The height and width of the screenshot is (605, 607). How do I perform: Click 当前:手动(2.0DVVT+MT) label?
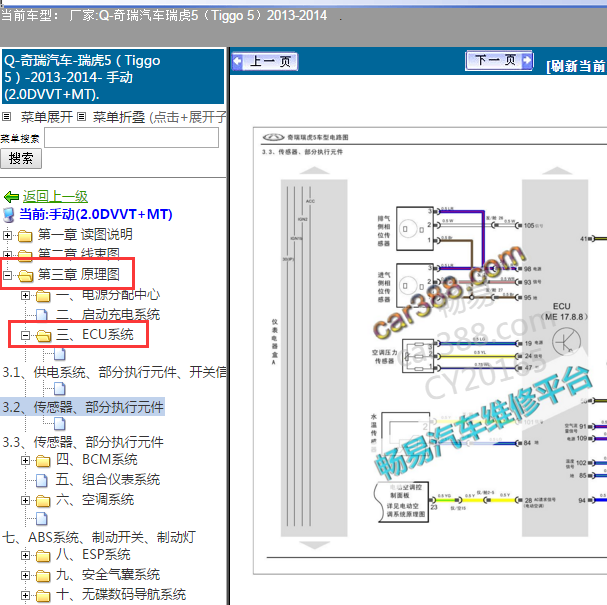96,214
